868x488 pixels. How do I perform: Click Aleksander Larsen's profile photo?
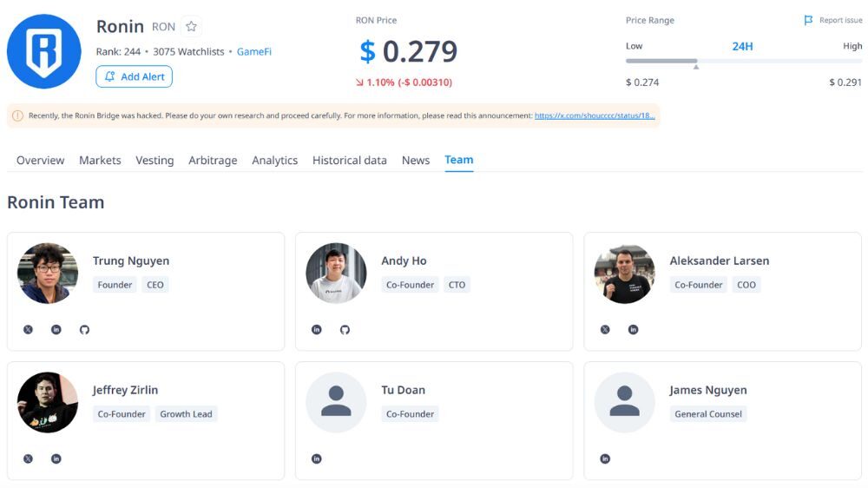pos(624,274)
